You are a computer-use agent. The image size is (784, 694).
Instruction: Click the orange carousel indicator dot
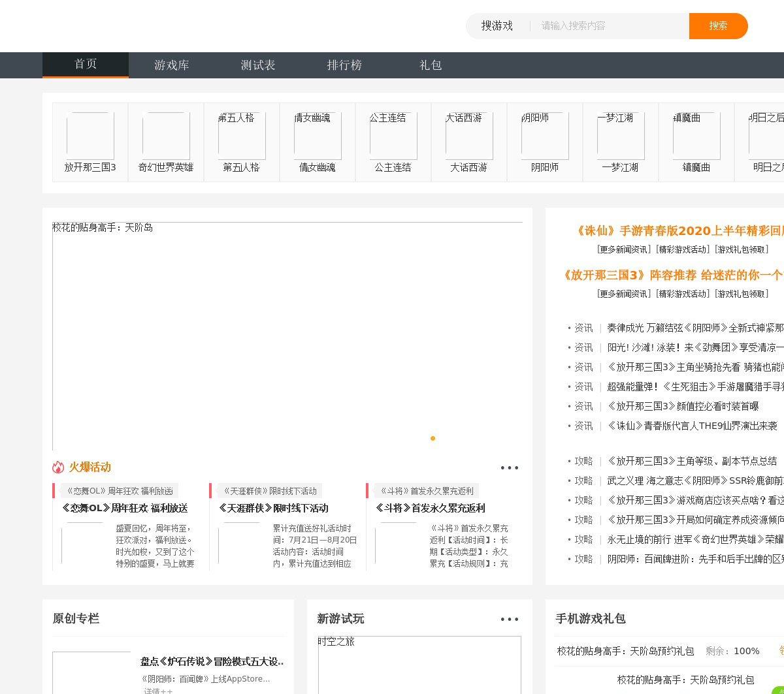pos(433,438)
